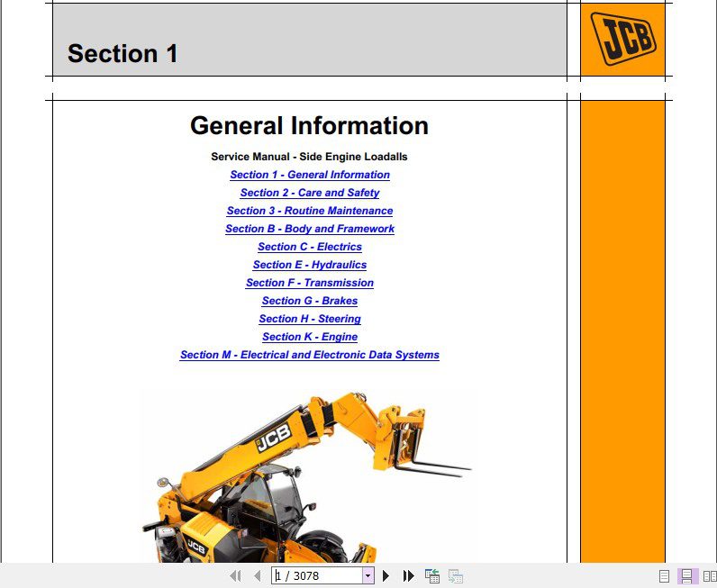Open Section 1 - General Information link

click(310, 175)
